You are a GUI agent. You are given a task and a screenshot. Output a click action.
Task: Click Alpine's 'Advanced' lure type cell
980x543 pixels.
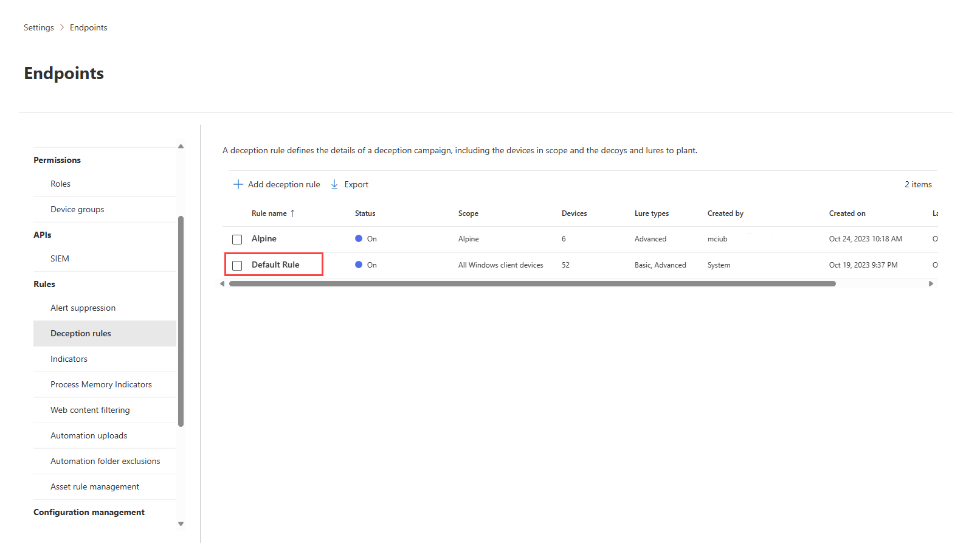(x=650, y=239)
